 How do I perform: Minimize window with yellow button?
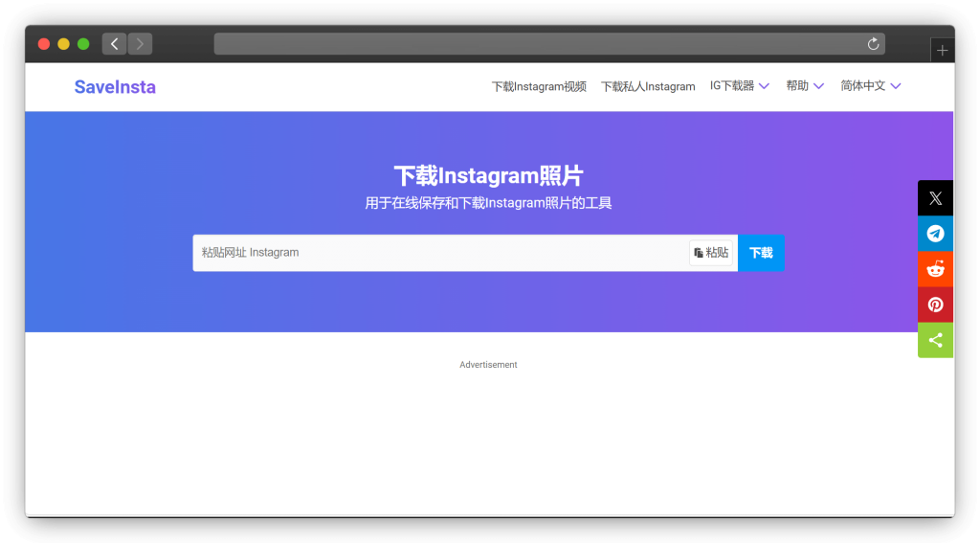pyautogui.click(x=64, y=44)
